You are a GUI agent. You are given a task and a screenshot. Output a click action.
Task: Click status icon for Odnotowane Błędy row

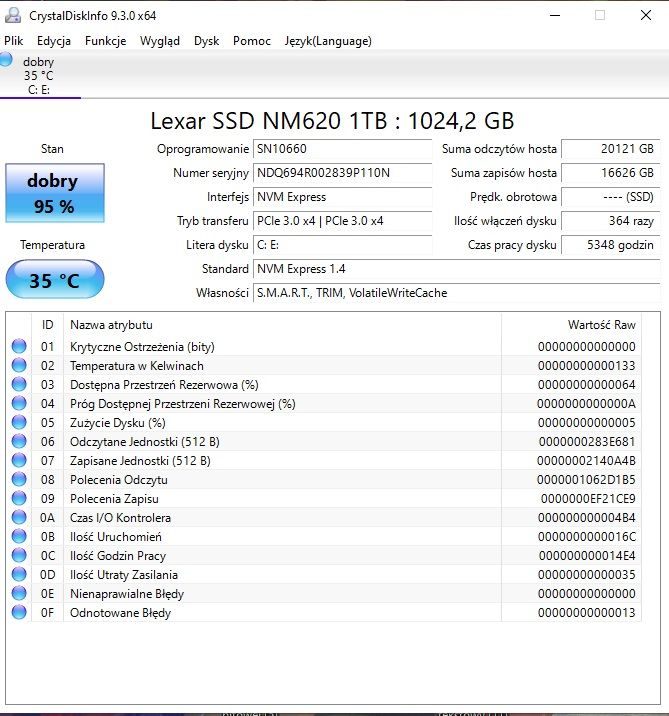pyautogui.click(x=19, y=612)
